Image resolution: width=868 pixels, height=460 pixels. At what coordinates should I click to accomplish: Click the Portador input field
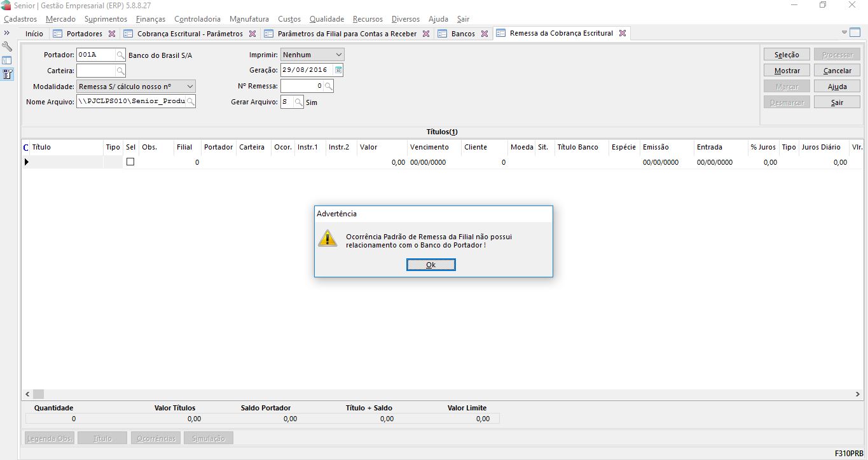(95, 55)
